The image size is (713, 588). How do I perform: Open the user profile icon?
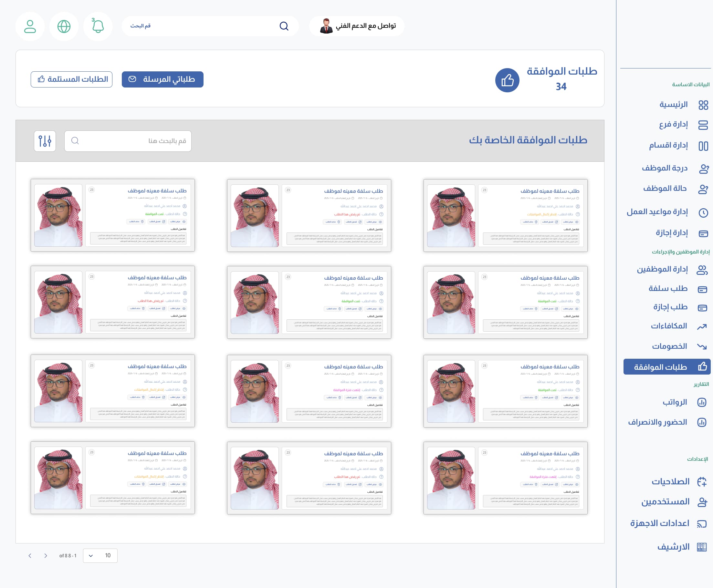[x=30, y=26]
